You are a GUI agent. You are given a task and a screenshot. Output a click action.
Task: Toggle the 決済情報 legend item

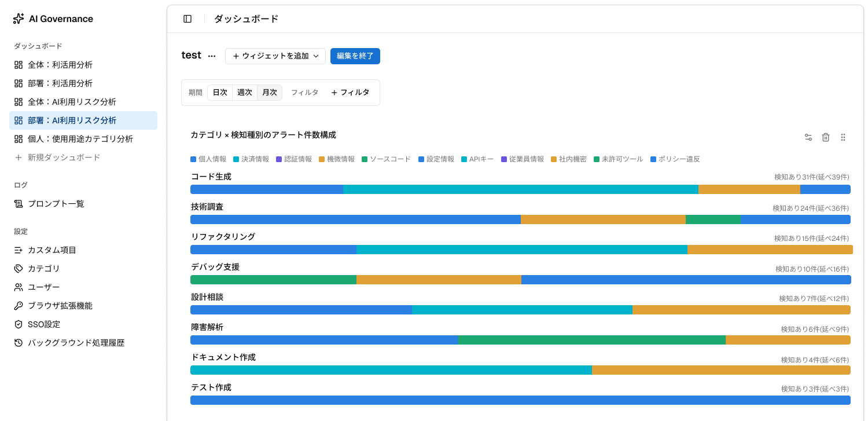[x=251, y=159]
